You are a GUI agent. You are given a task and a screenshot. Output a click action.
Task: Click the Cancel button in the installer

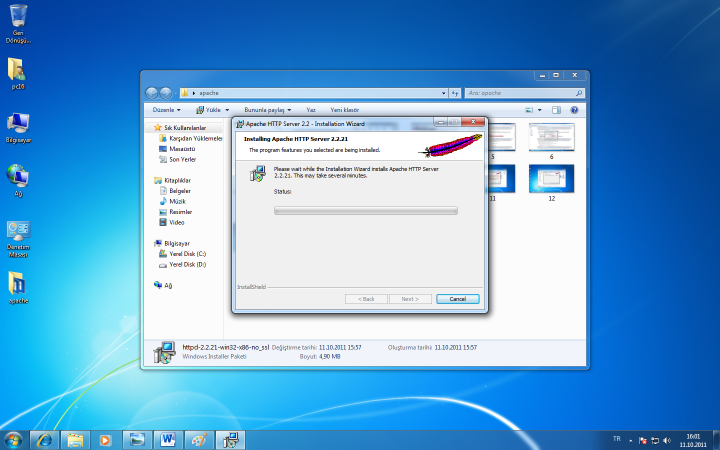tap(457, 299)
